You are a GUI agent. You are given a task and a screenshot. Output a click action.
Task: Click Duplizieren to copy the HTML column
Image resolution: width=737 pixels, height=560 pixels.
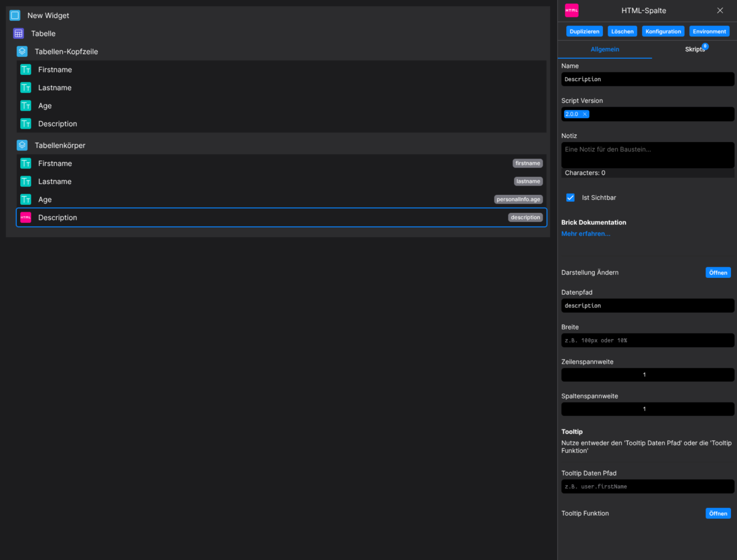point(584,31)
